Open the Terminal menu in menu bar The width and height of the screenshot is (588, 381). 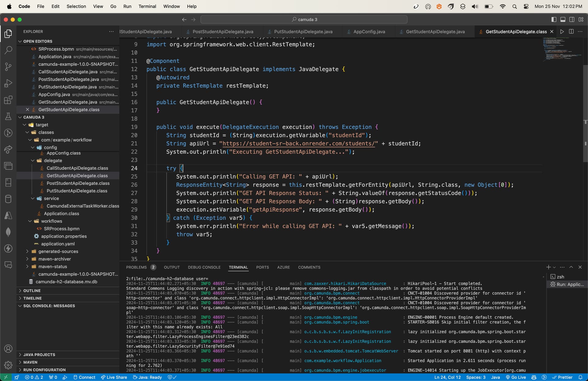[147, 6]
